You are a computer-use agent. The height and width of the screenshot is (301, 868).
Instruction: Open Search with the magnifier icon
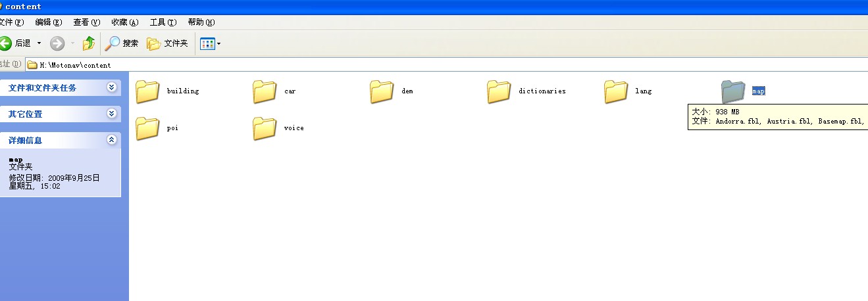122,43
